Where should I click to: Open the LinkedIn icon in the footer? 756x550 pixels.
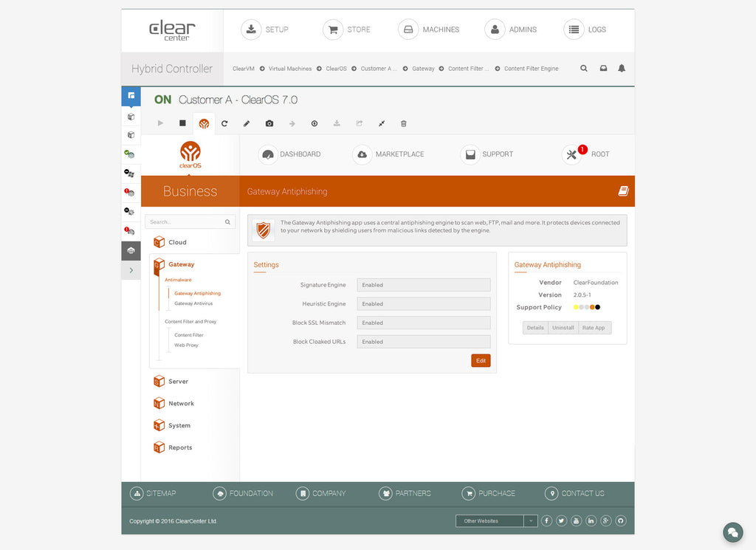(x=591, y=520)
